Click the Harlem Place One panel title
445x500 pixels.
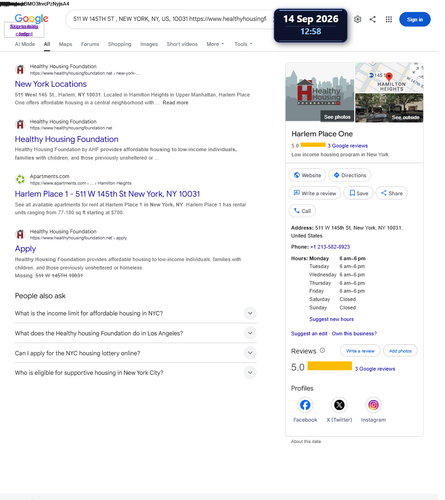coord(322,134)
